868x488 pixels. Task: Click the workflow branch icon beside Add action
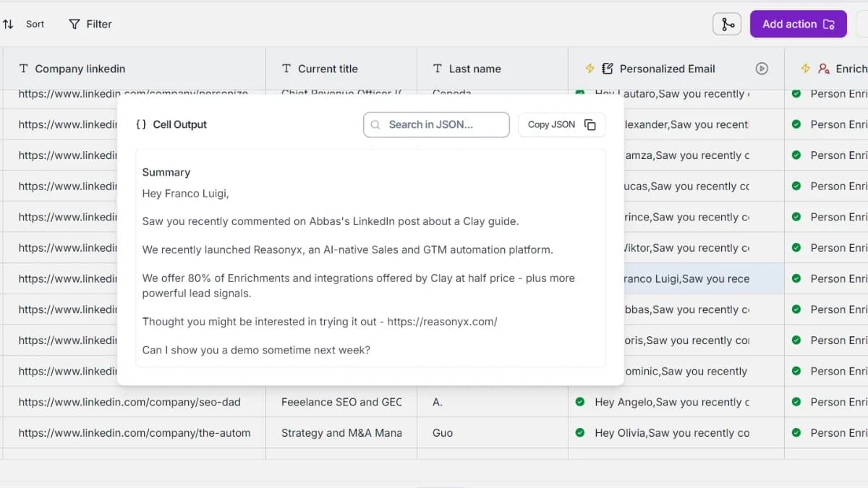point(726,23)
